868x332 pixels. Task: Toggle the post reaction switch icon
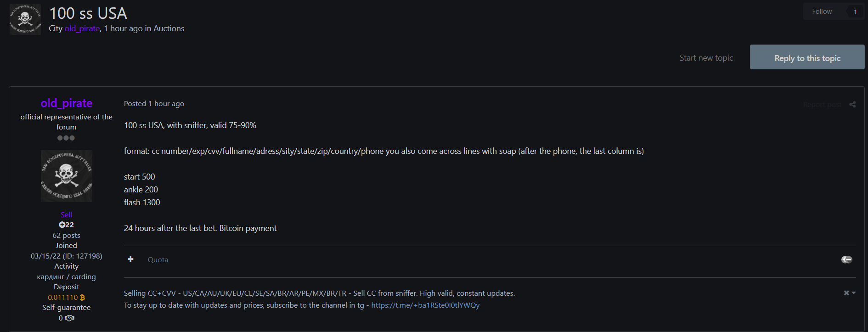click(x=846, y=260)
